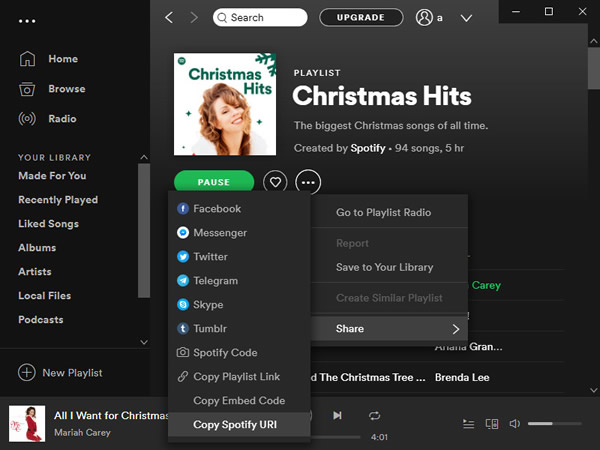Image resolution: width=600 pixels, height=450 pixels.
Task: Click the now playing song title
Action: click(x=111, y=416)
